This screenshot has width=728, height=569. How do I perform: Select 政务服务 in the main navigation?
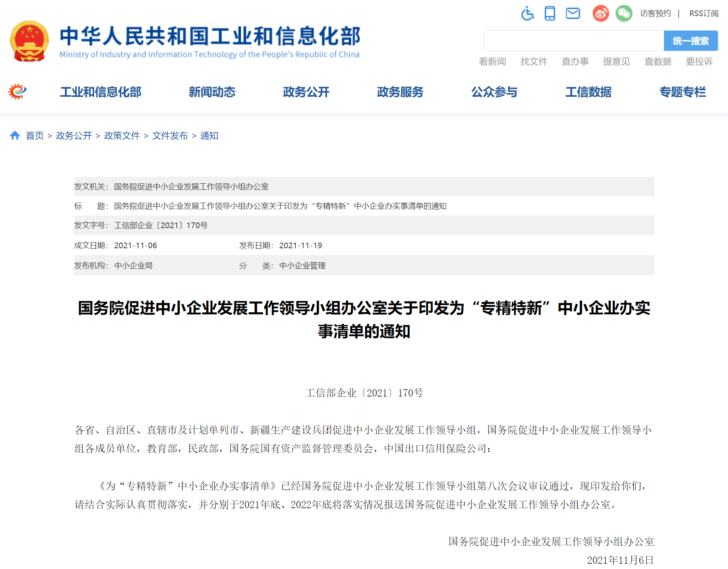pyautogui.click(x=400, y=92)
